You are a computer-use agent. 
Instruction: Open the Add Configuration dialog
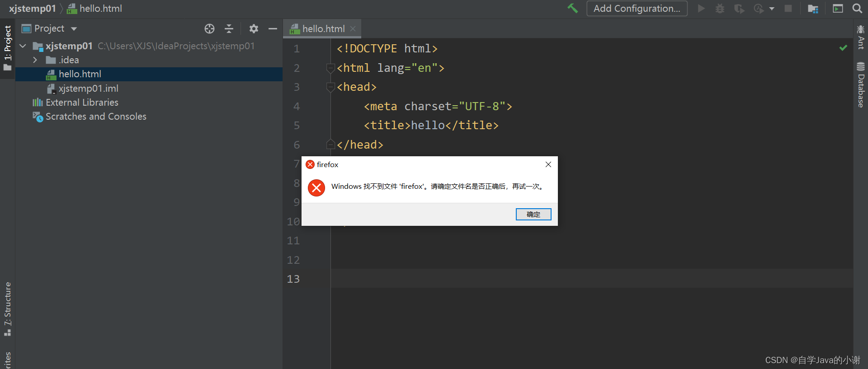pos(637,9)
